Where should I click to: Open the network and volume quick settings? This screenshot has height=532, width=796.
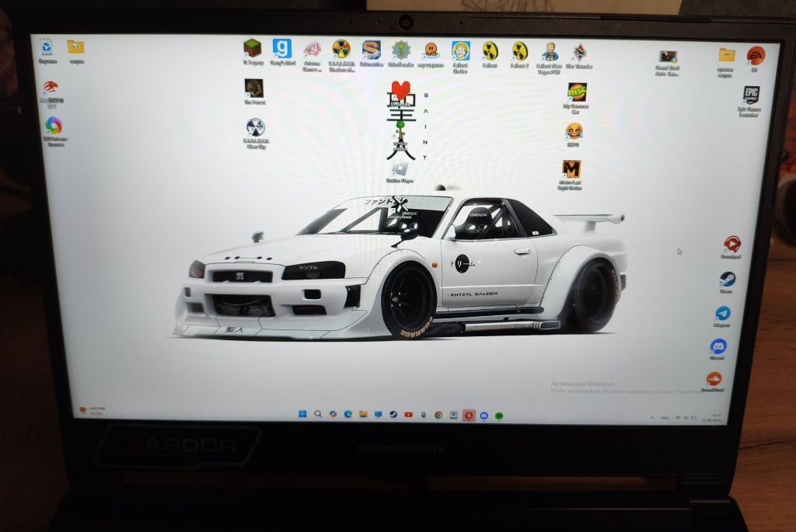click(x=686, y=418)
